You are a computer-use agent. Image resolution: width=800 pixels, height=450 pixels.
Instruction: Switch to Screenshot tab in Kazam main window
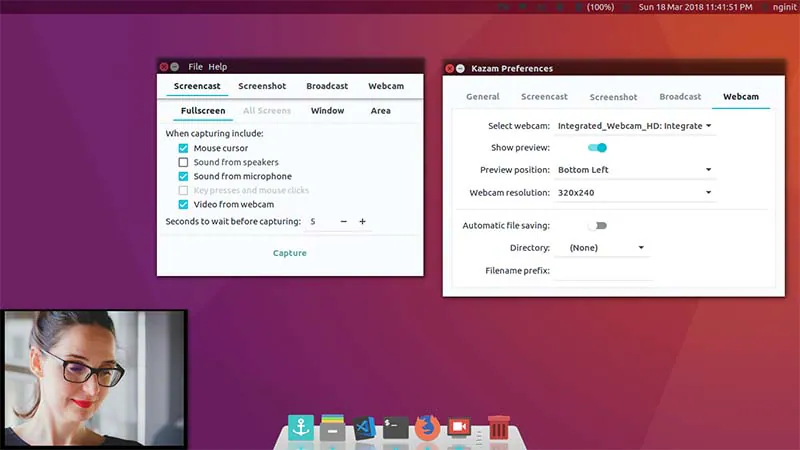point(262,86)
